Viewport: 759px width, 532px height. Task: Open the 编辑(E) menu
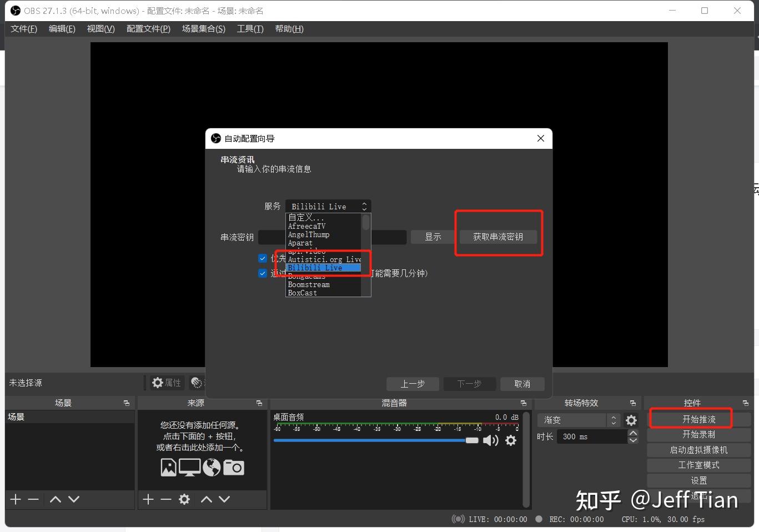[x=62, y=29]
